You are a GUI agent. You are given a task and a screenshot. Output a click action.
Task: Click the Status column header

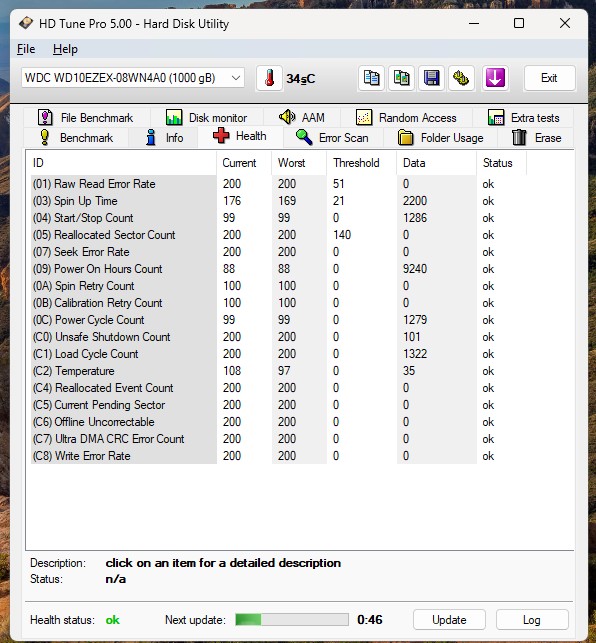click(x=501, y=163)
